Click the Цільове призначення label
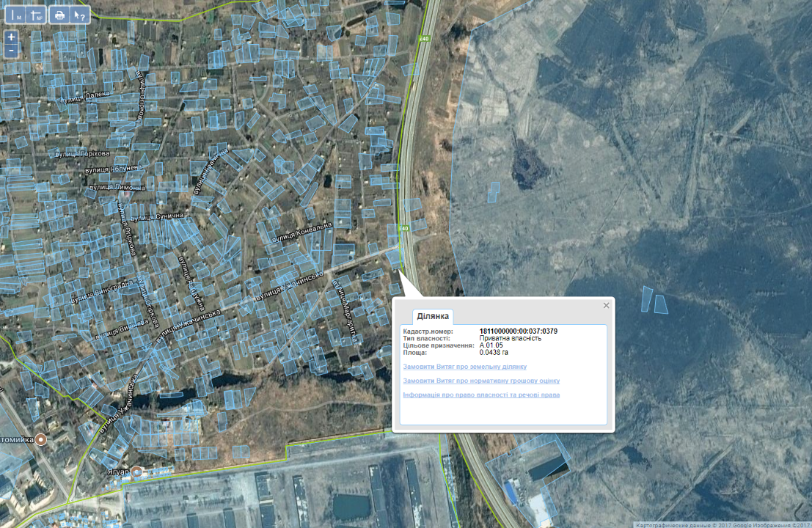This screenshot has height=528, width=812. pos(439,345)
